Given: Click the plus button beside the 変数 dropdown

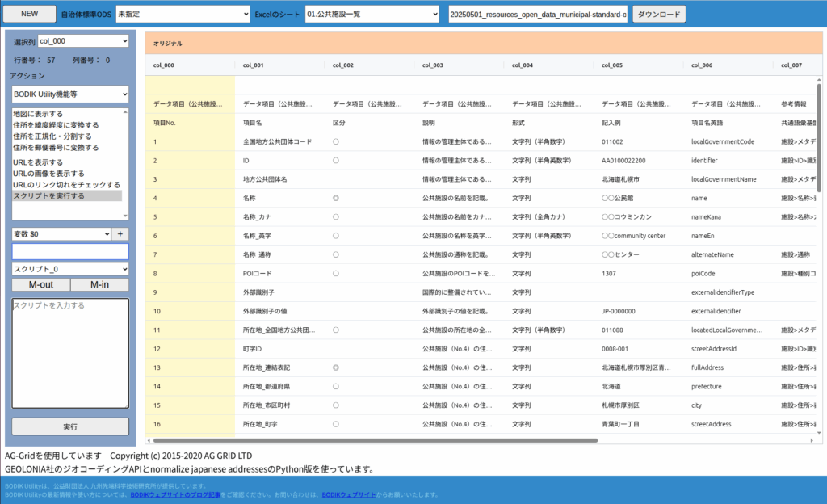Looking at the screenshot, I should (x=120, y=233).
